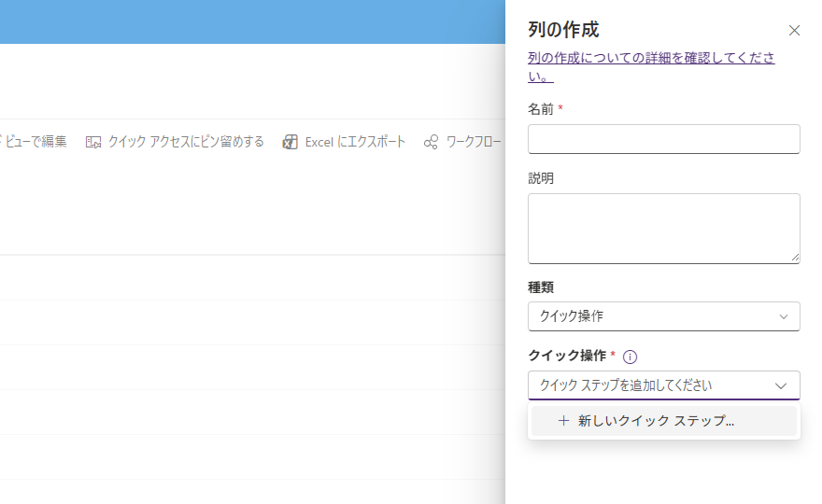Select Excel にエクスポート command
Image resolution: width=822 pixels, height=504 pixels.
(x=355, y=142)
